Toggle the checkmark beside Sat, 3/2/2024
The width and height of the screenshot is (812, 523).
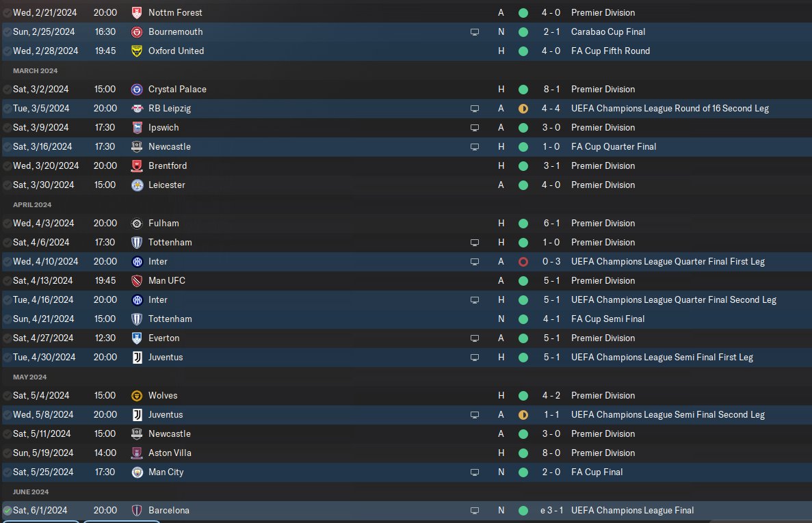(8, 90)
